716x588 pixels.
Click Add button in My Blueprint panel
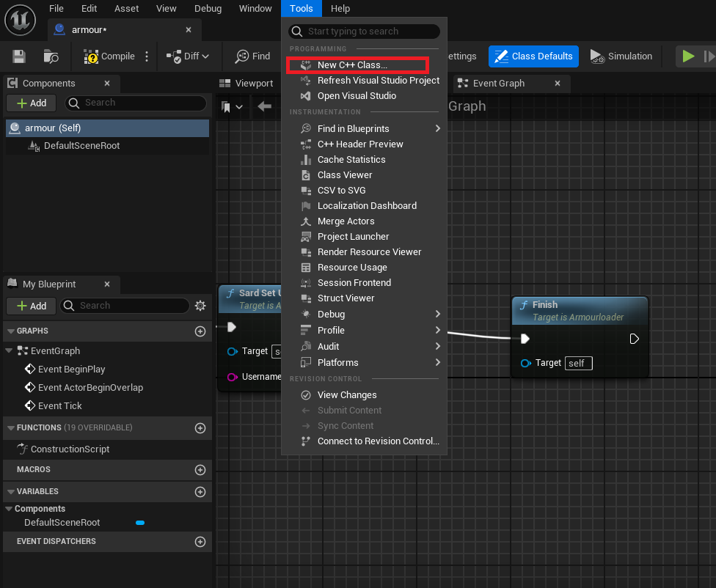31,306
